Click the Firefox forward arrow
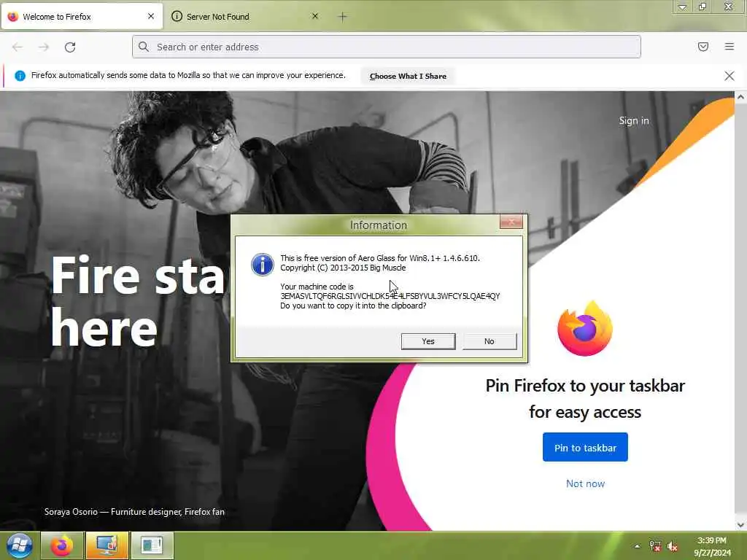747x560 pixels. click(44, 47)
